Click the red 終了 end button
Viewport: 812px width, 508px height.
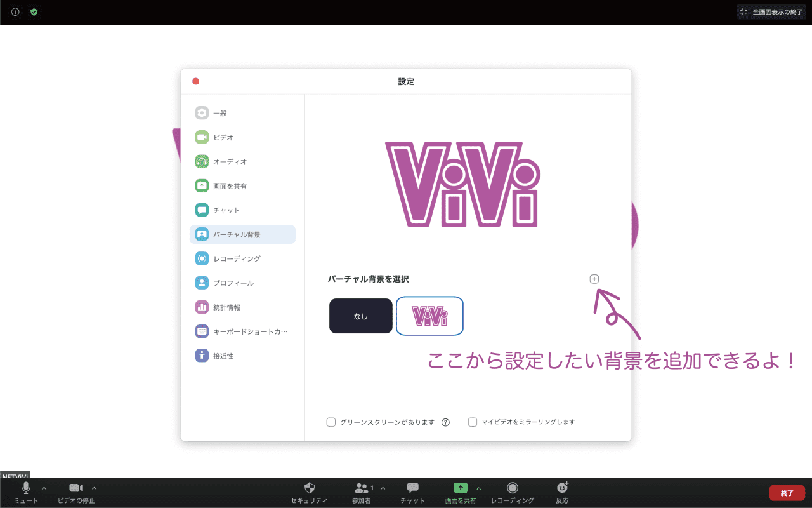click(x=787, y=493)
